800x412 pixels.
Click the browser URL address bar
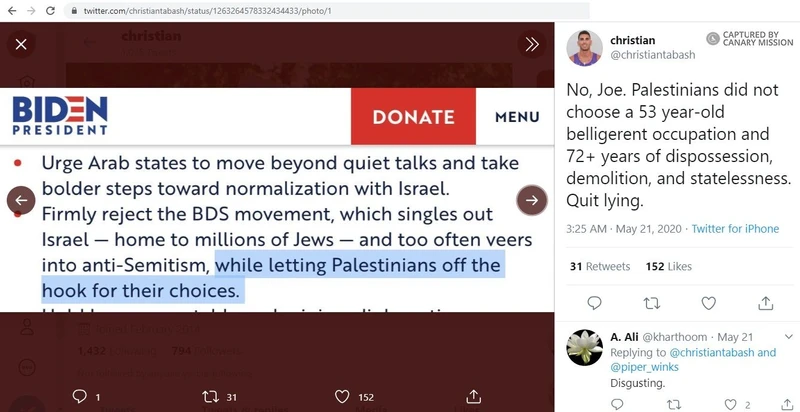tap(327, 10)
